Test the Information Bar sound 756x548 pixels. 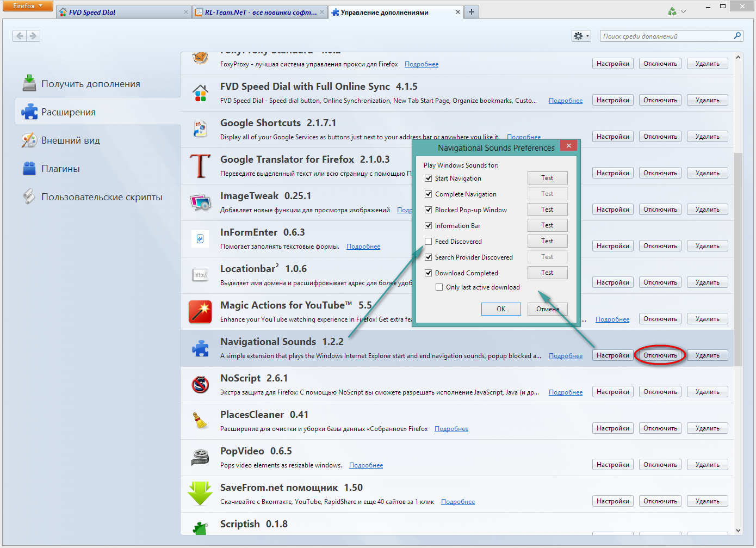pyautogui.click(x=547, y=225)
